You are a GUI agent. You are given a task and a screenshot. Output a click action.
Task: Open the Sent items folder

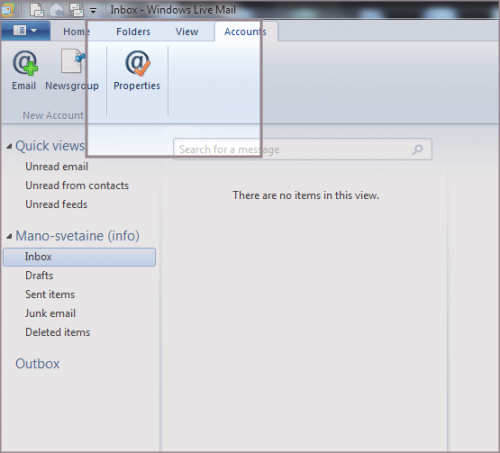pos(50,294)
